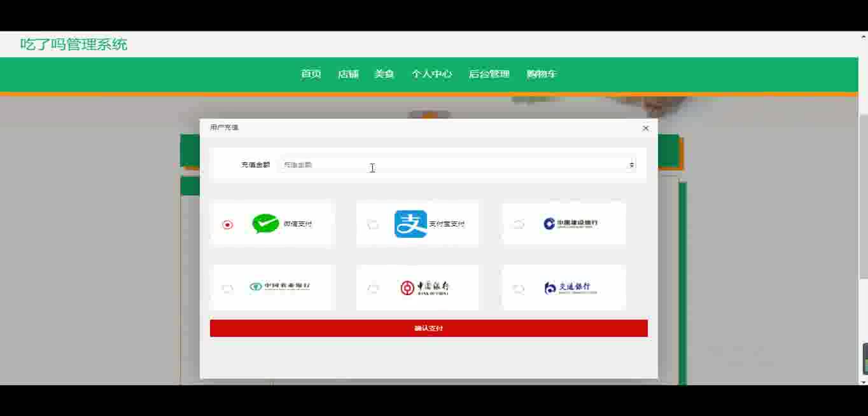Select the 支付宝支付 radio button
The height and width of the screenshot is (416, 868).
coord(373,225)
